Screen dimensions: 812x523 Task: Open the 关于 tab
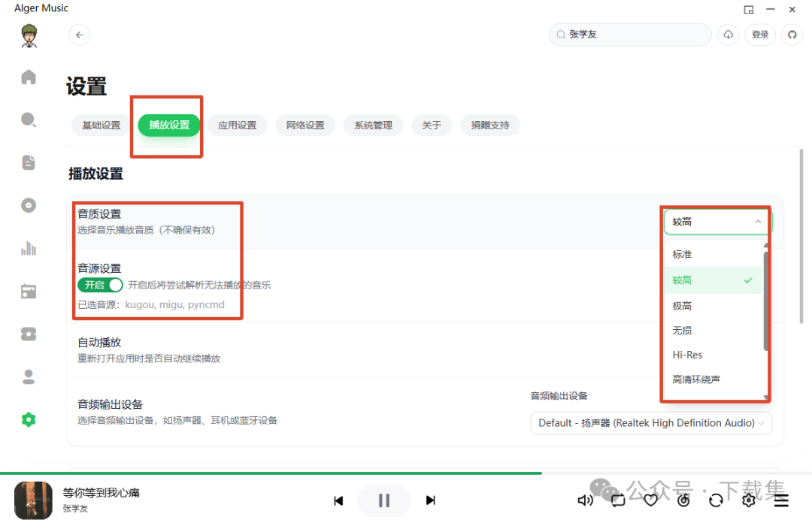[x=432, y=125]
